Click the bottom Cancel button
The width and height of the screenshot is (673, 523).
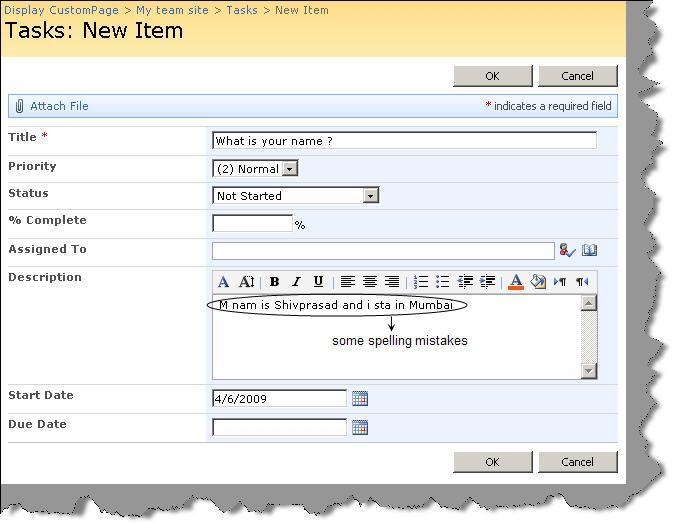578,462
